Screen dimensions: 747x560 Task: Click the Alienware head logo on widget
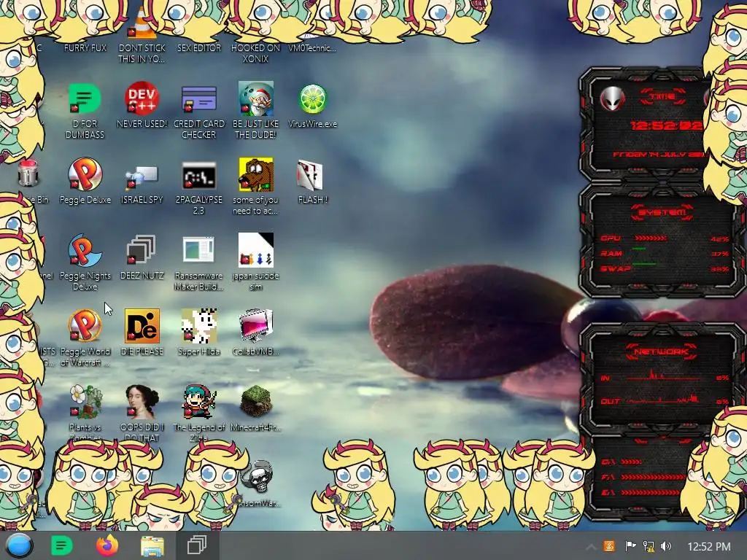612,99
